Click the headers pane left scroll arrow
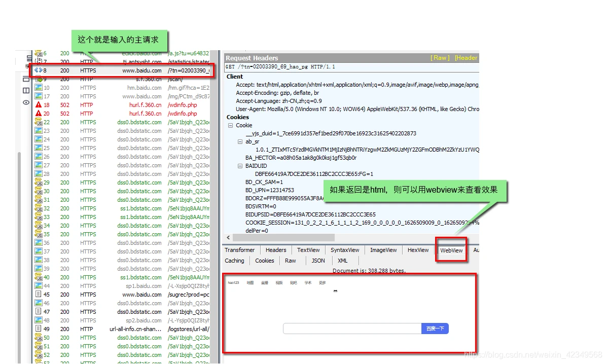This screenshot has height=364, width=607. pyautogui.click(x=228, y=237)
